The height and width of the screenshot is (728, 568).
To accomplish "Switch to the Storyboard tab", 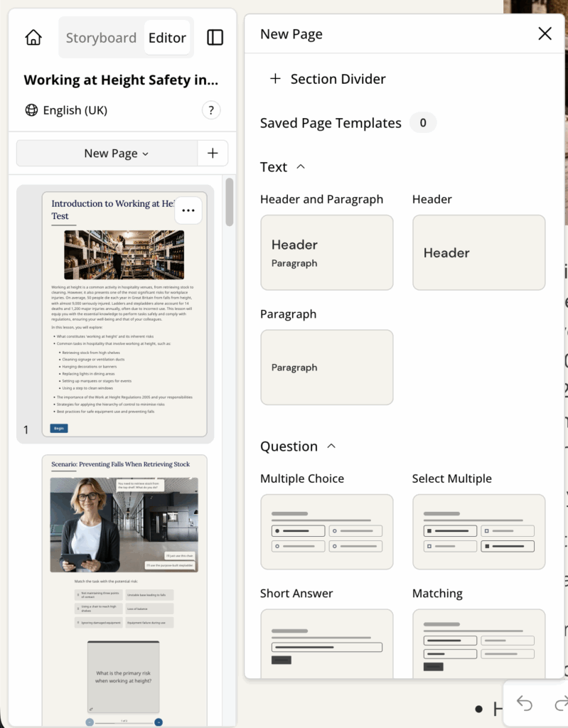I will (x=101, y=38).
